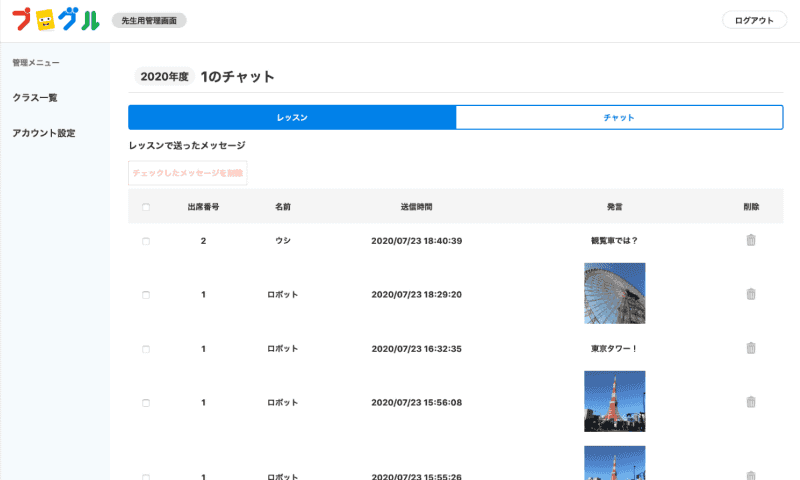800x480 pixels.
Task: Click the timestamp 2020/07/23 15:56:08
Action: coord(416,402)
